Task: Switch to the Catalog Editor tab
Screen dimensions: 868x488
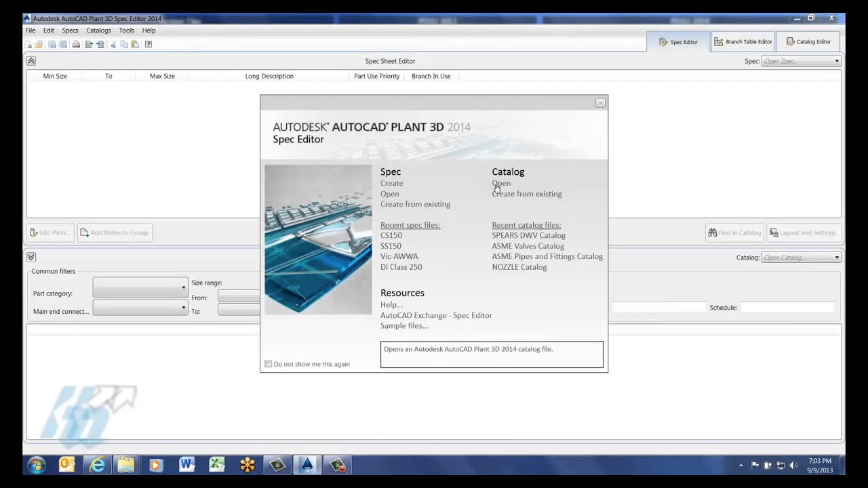Action: pos(808,42)
